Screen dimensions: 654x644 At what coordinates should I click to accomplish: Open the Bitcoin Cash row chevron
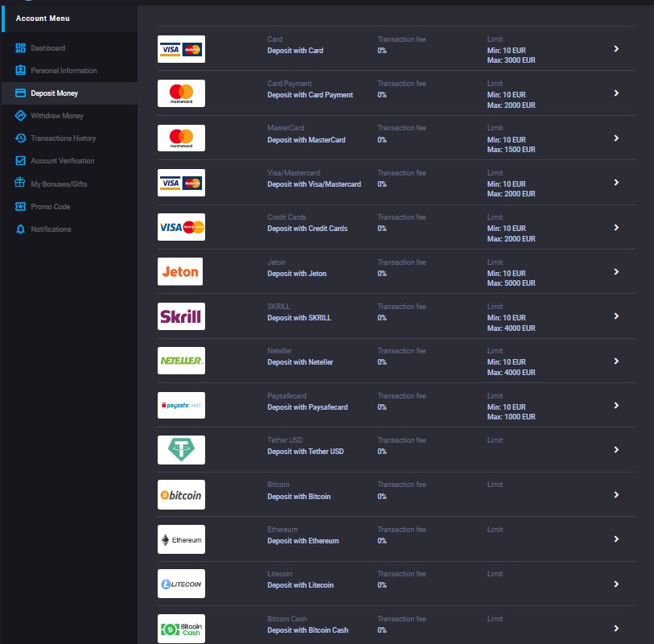click(x=616, y=628)
